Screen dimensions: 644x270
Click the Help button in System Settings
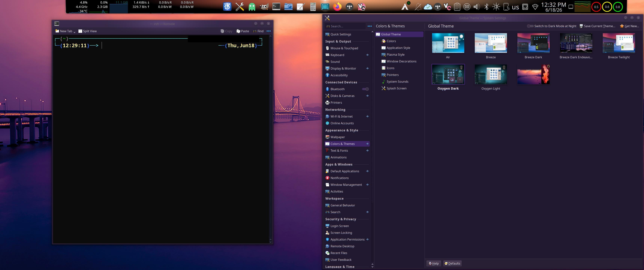pos(434,263)
